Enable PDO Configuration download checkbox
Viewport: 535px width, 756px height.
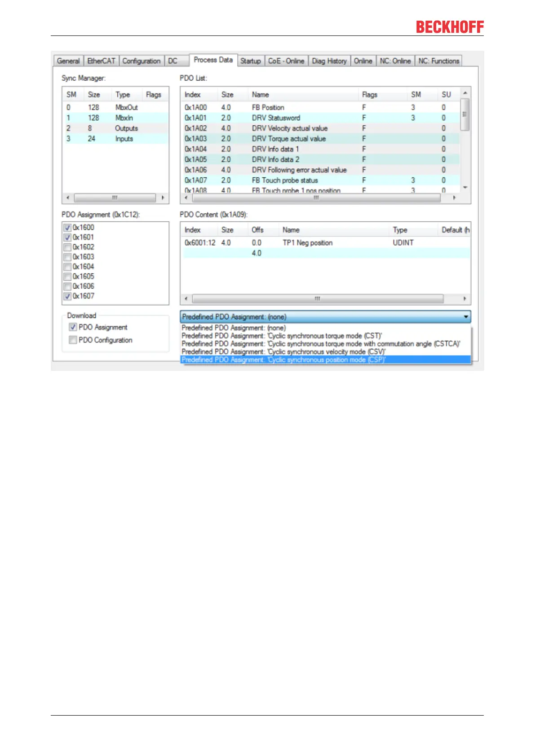point(73,340)
